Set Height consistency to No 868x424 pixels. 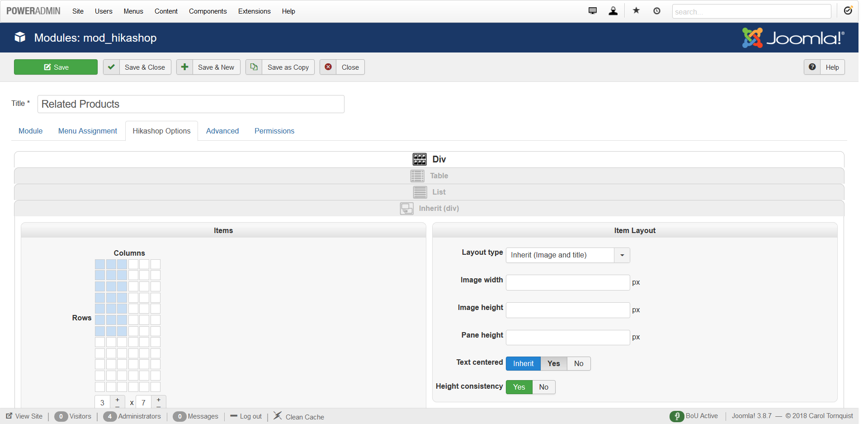click(x=543, y=387)
